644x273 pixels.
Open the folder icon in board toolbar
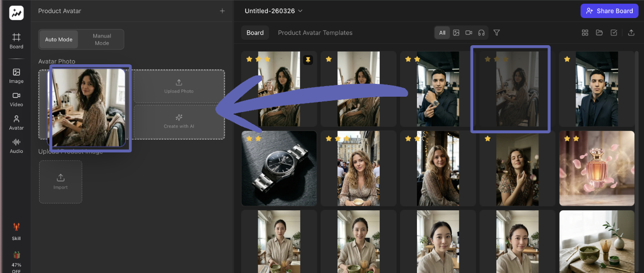599,33
